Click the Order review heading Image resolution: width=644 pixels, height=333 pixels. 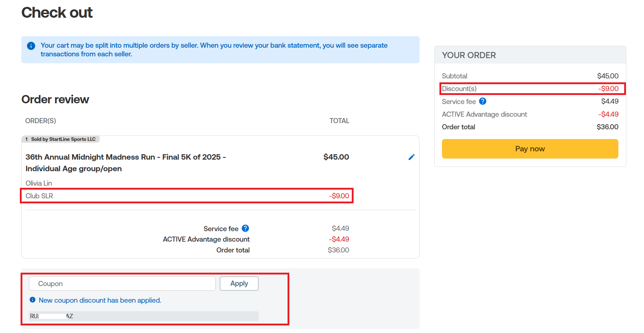pos(55,99)
